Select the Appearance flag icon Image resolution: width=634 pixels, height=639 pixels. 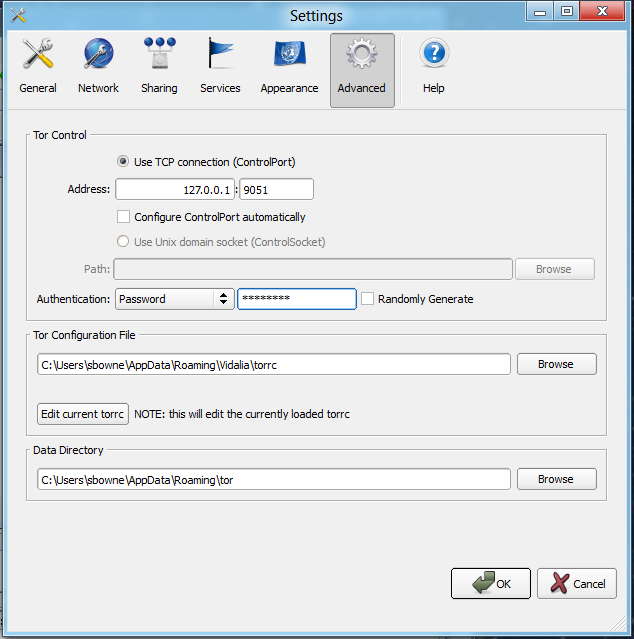point(290,53)
